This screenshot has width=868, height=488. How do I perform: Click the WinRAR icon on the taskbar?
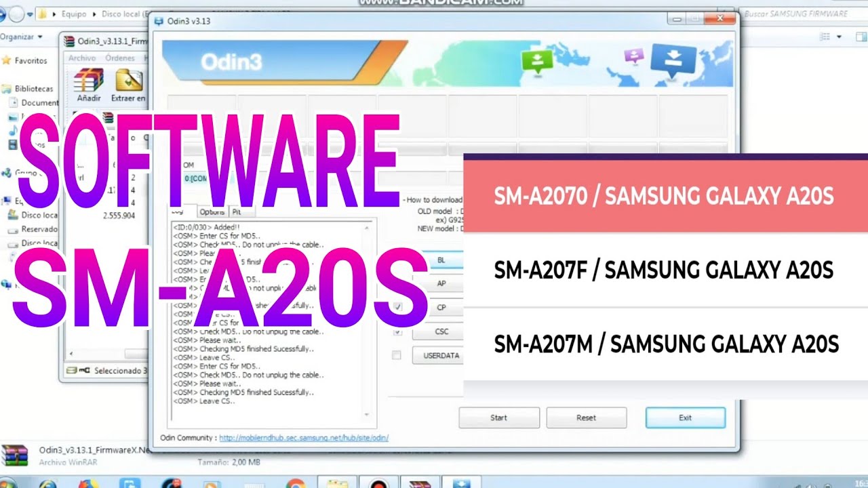[419, 483]
